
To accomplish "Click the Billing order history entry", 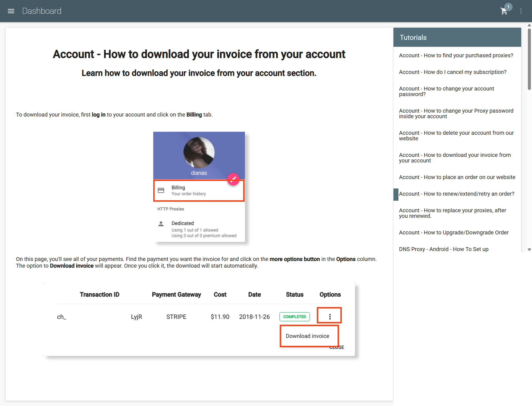I will pos(199,190).
